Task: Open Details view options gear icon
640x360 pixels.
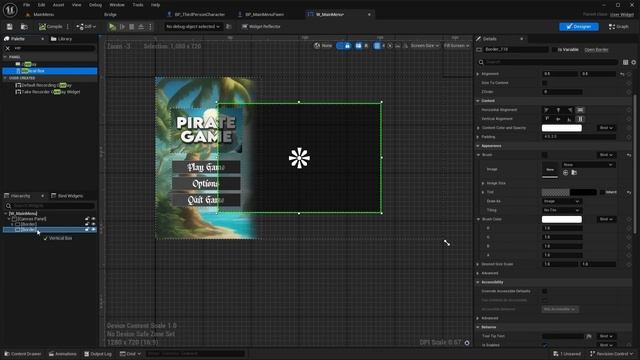Action: pyautogui.click(x=633, y=62)
